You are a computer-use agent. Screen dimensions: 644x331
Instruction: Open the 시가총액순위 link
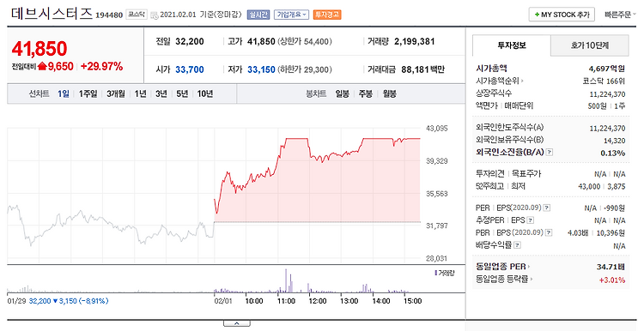500,81
